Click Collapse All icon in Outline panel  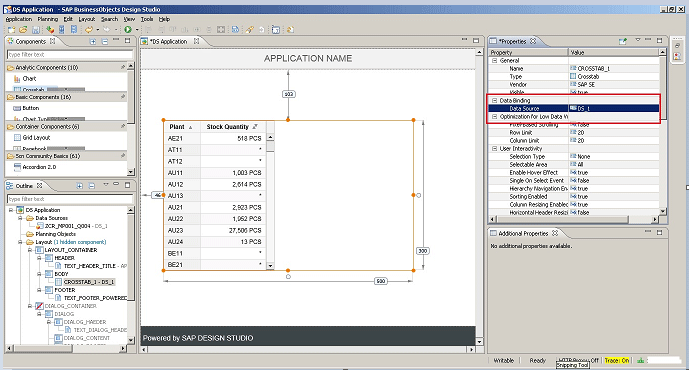pyautogui.click(x=91, y=186)
